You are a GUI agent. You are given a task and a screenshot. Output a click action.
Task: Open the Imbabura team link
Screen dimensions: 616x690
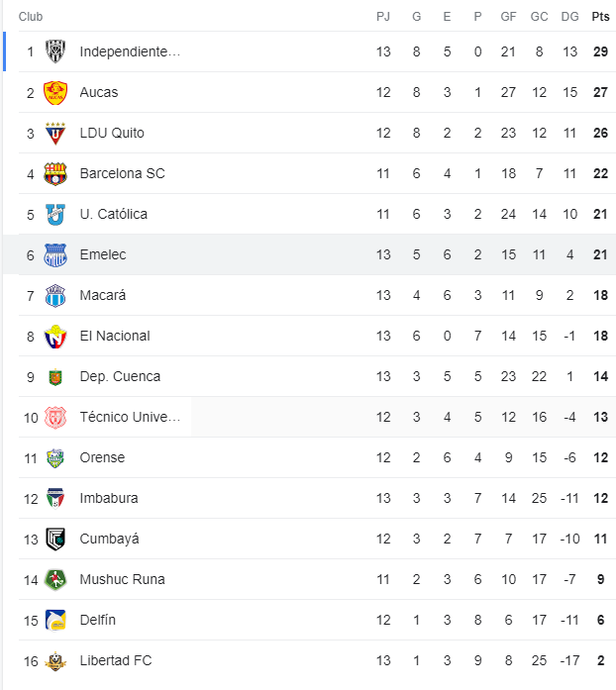coord(109,498)
